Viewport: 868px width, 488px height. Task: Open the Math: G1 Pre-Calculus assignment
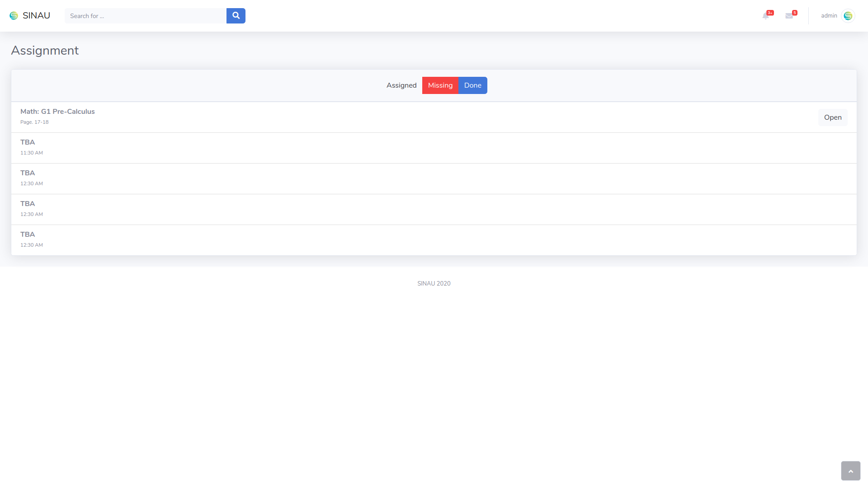pyautogui.click(x=832, y=117)
